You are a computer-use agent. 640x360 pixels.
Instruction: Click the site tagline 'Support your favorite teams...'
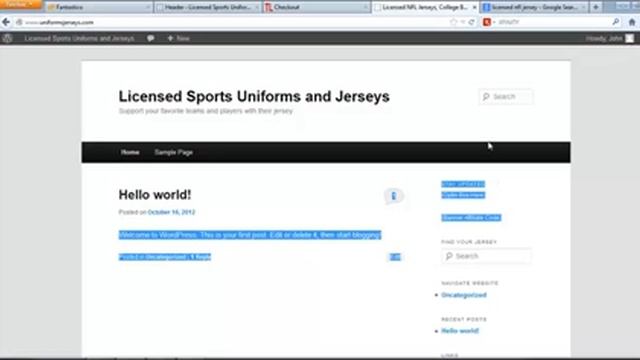pyautogui.click(x=205, y=111)
